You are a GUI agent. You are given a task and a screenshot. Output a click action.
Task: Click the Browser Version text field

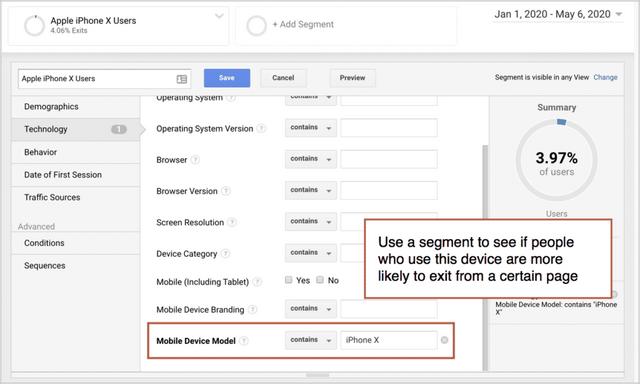pos(389,190)
